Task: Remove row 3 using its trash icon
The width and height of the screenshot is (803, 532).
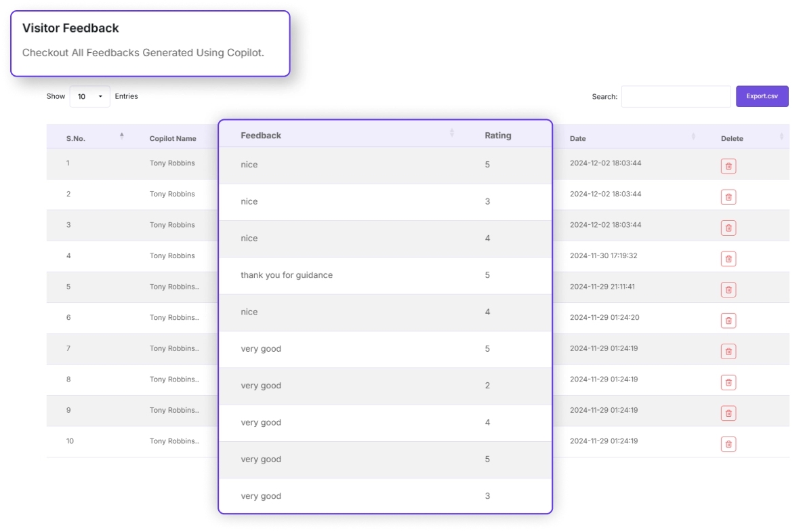Action: pyautogui.click(x=728, y=228)
